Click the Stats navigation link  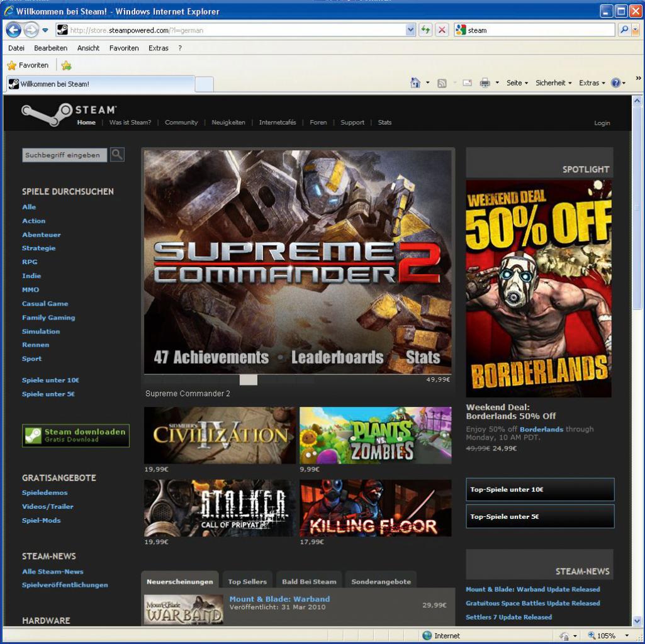384,122
